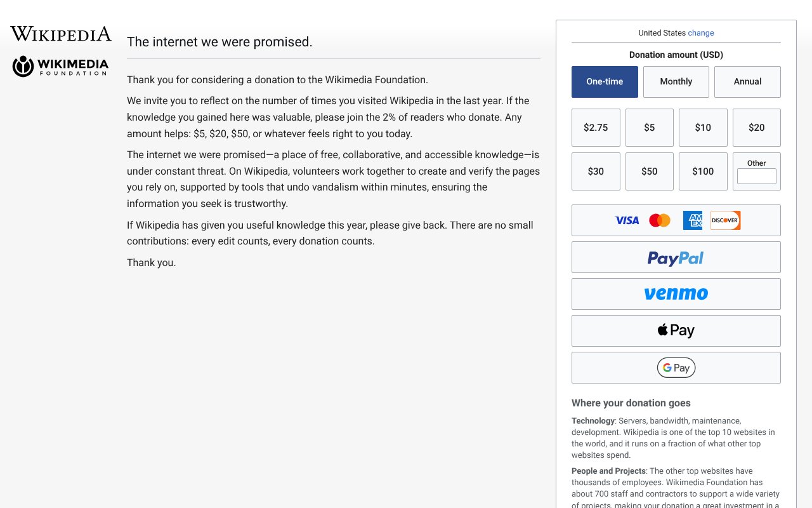Pay with Venmo
Viewport: 812px width, 508px height.
(676, 294)
